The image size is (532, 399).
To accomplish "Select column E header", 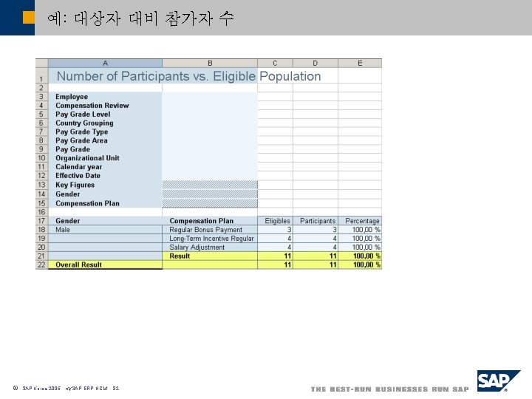I will 360,63.
